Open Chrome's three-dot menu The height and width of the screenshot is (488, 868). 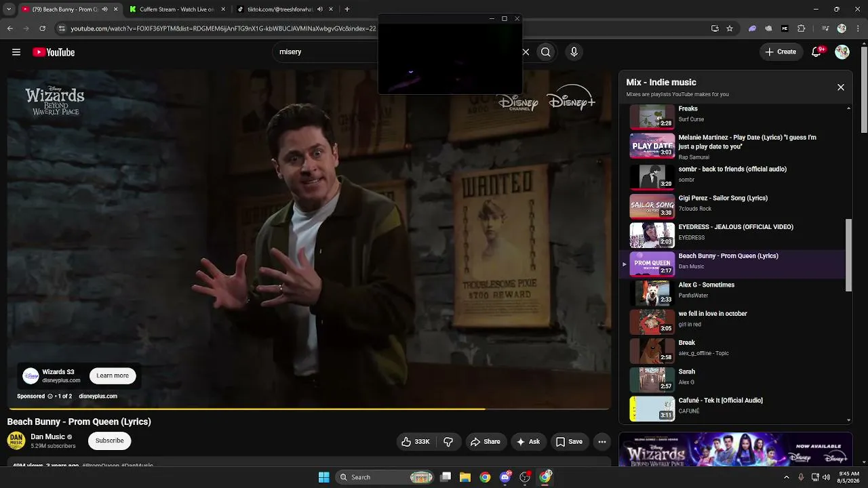[857, 28]
